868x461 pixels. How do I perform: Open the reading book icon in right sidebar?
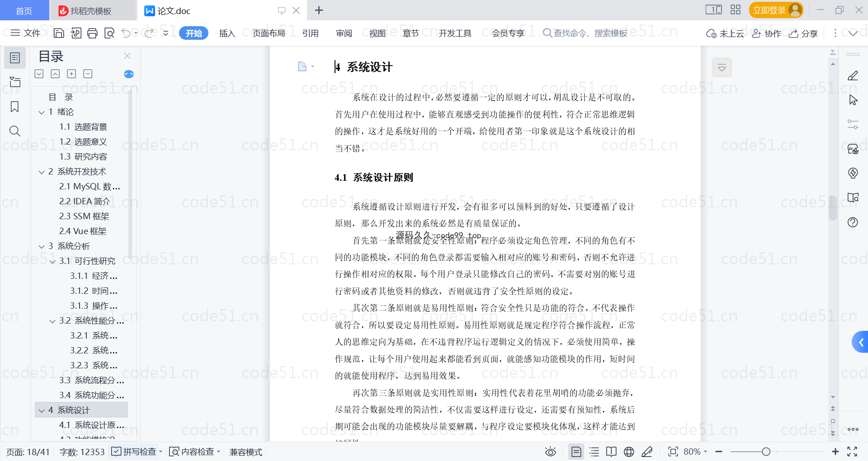853,198
